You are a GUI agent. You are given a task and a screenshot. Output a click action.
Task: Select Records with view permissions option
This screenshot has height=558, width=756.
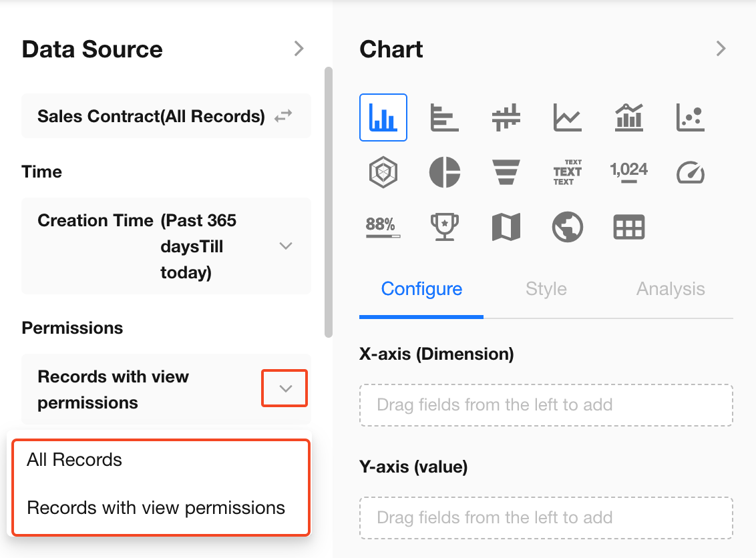pyautogui.click(x=156, y=508)
